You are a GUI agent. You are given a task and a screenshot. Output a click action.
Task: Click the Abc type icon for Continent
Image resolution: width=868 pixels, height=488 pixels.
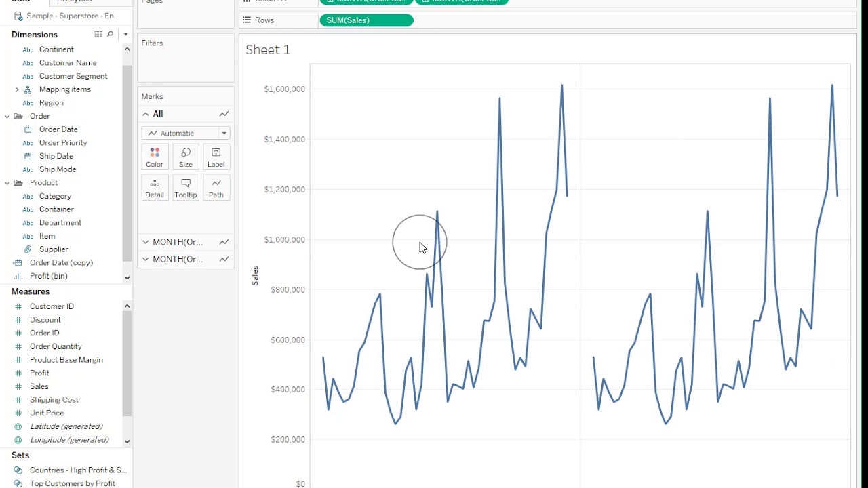[x=28, y=49]
